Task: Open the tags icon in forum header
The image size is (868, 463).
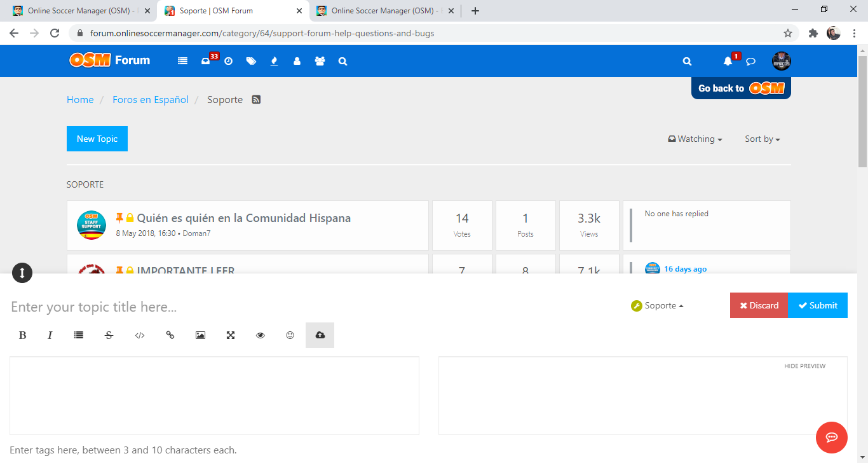Action: (x=251, y=61)
